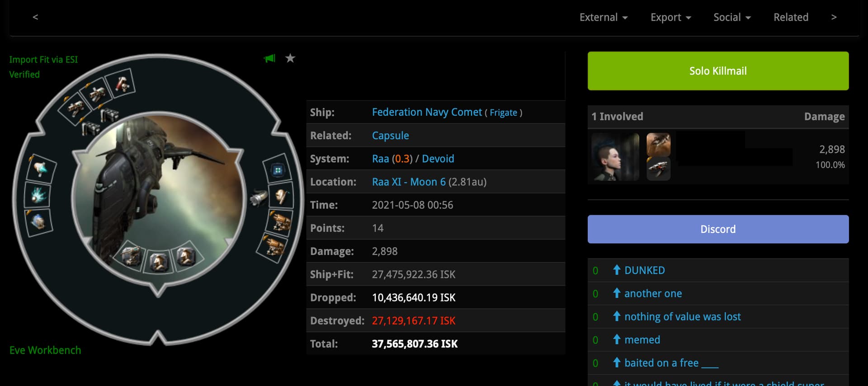Select the mid slot module with blue square icon
Screen dimensions: 868x386
pos(278,170)
